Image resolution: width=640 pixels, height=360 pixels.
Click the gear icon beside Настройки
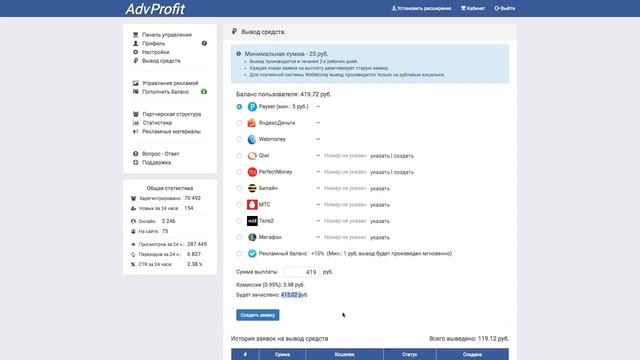pyautogui.click(x=136, y=52)
